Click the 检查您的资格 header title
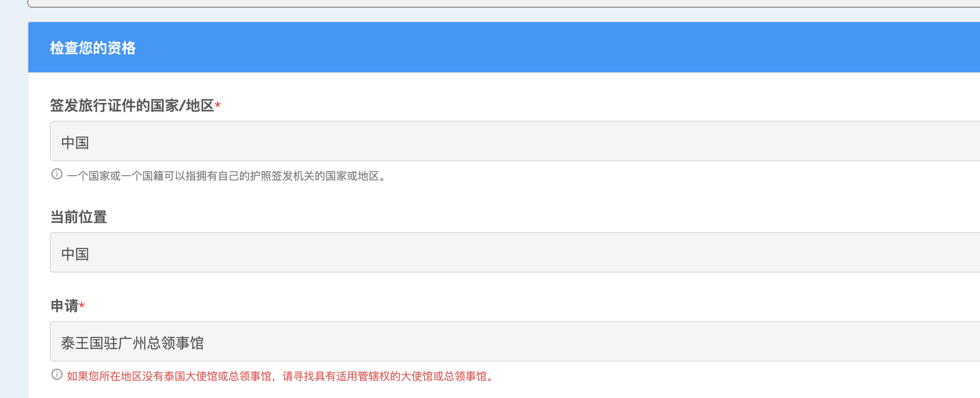Viewport: 980px width, 398px height. [93, 48]
